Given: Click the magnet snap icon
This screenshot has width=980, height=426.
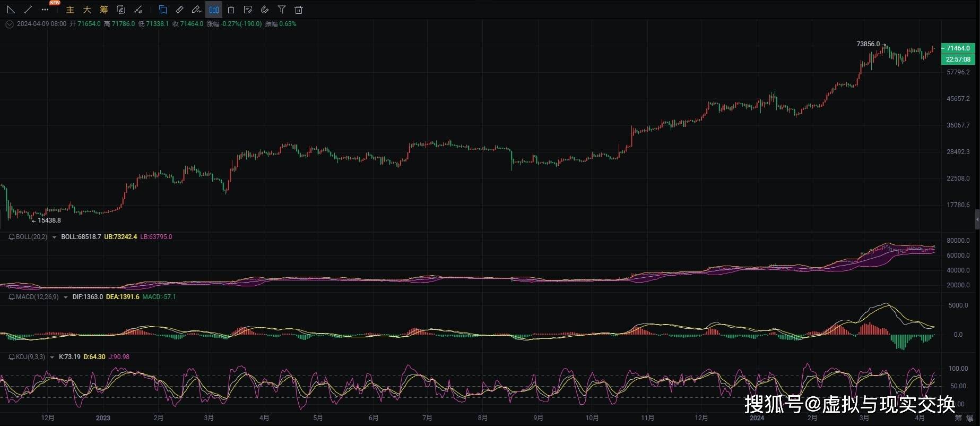Looking at the screenshot, I should [x=265, y=10].
